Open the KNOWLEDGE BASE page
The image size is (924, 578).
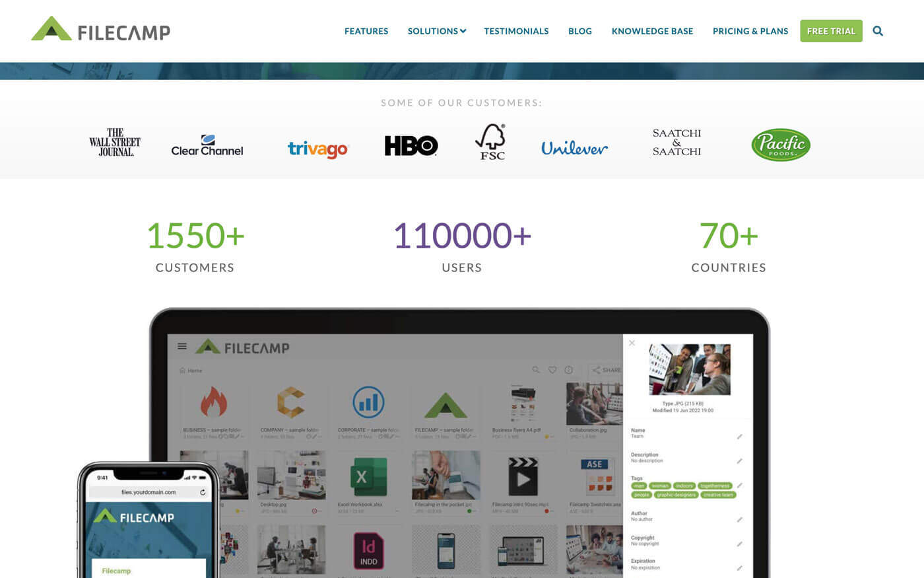coord(652,31)
